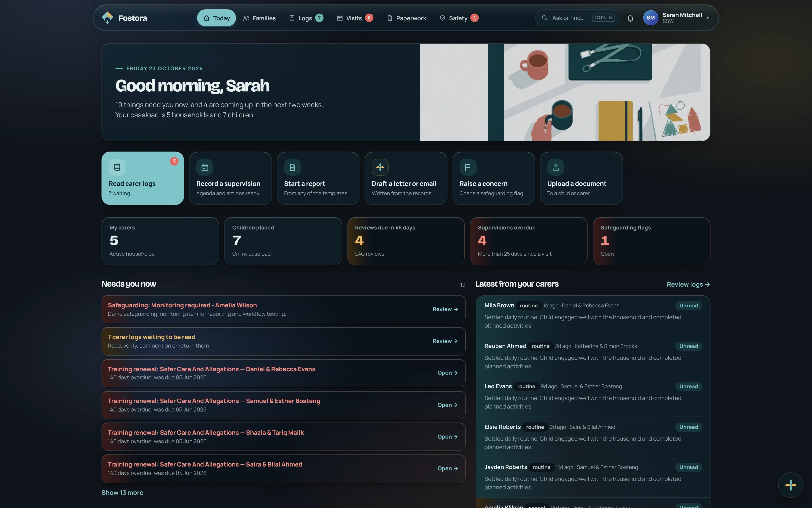Click the Raise a concern flag icon
The width and height of the screenshot is (812, 508).
pos(468,167)
